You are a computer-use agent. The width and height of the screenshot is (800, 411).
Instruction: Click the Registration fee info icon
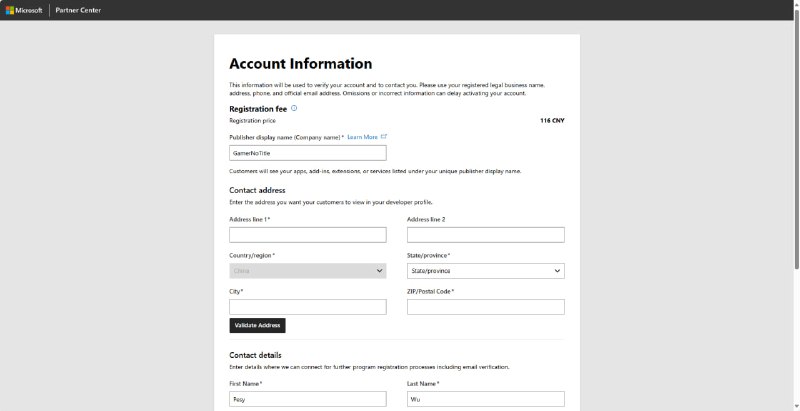[294, 108]
